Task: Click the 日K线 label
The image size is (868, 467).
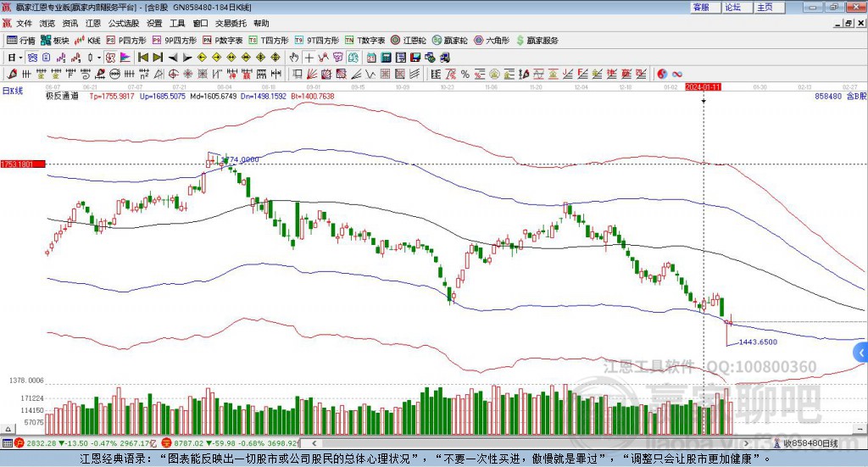Action: pos(12,91)
